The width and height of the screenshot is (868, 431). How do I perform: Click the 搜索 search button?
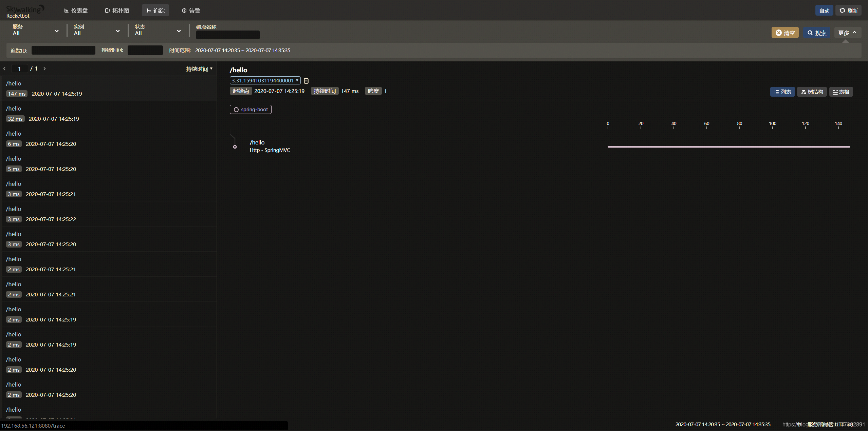click(x=816, y=33)
